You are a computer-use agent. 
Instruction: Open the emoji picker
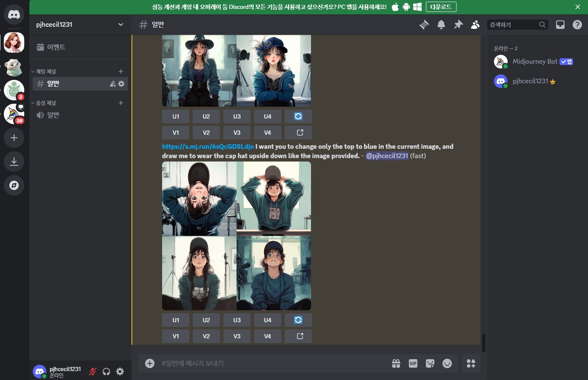pyautogui.click(x=447, y=363)
